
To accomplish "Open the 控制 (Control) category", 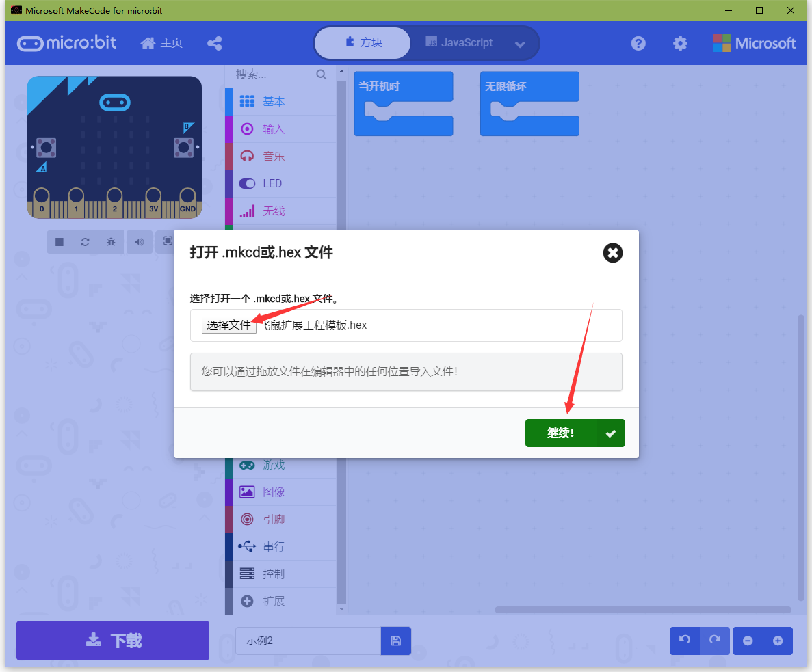I will [x=273, y=574].
